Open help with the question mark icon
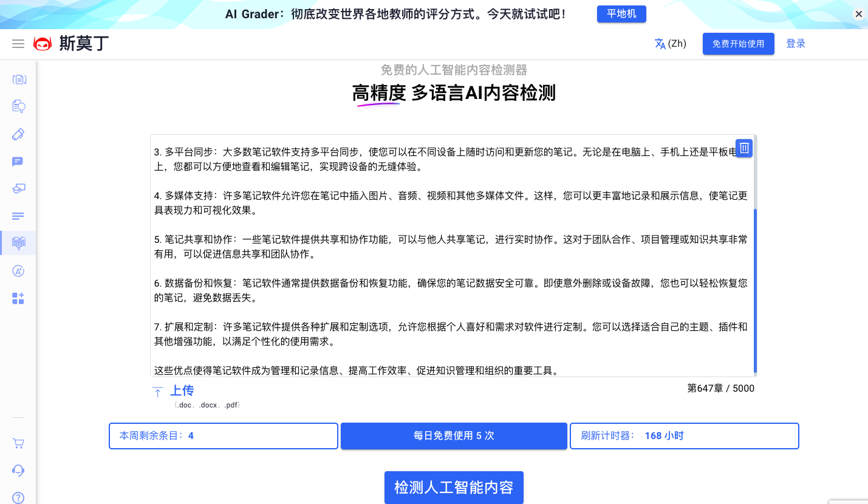This screenshot has height=504, width=868. 18,495
